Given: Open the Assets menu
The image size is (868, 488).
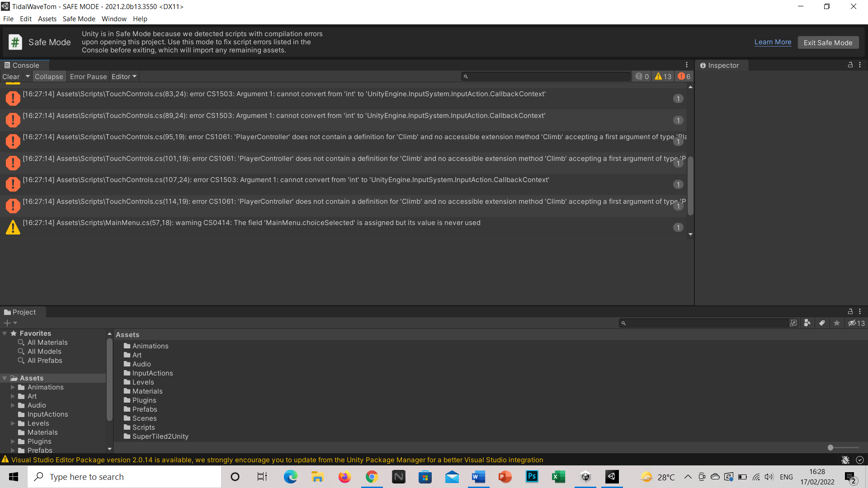Looking at the screenshot, I should click(47, 19).
